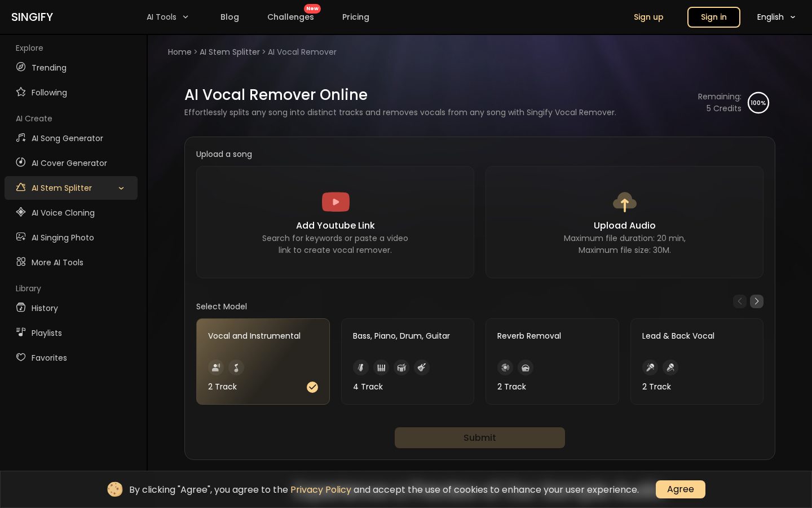Show next models with right arrow
This screenshot has height=508, width=812.
[x=757, y=301]
